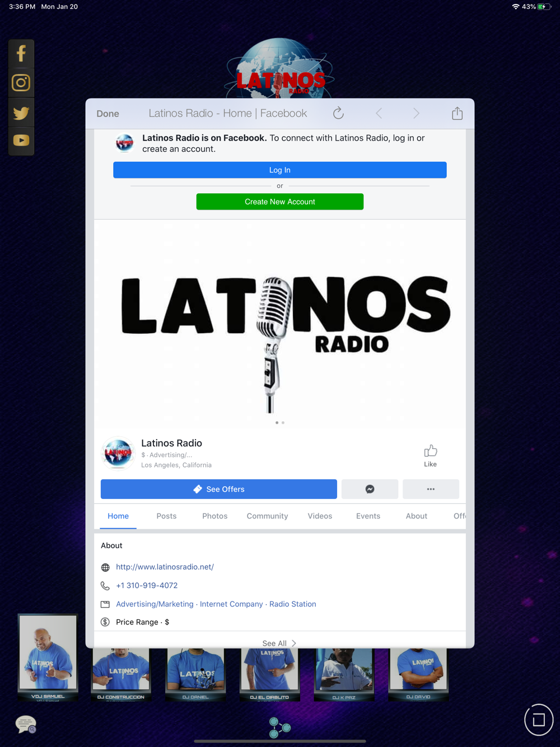
Task: Click the See Offers button
Action: 219,489
